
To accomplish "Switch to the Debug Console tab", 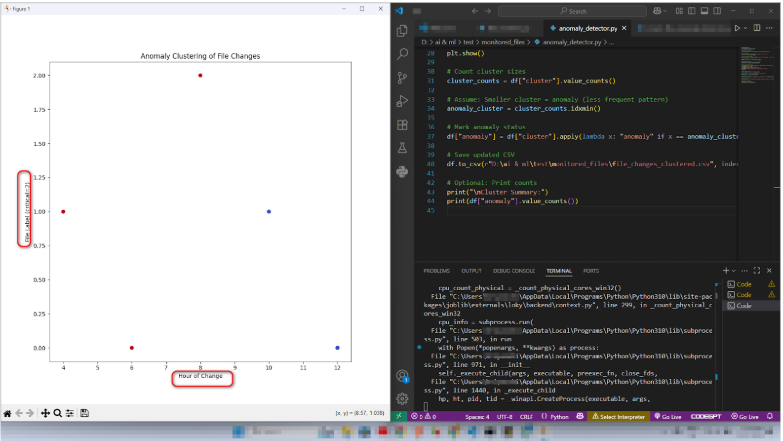I will pos(514,271).
